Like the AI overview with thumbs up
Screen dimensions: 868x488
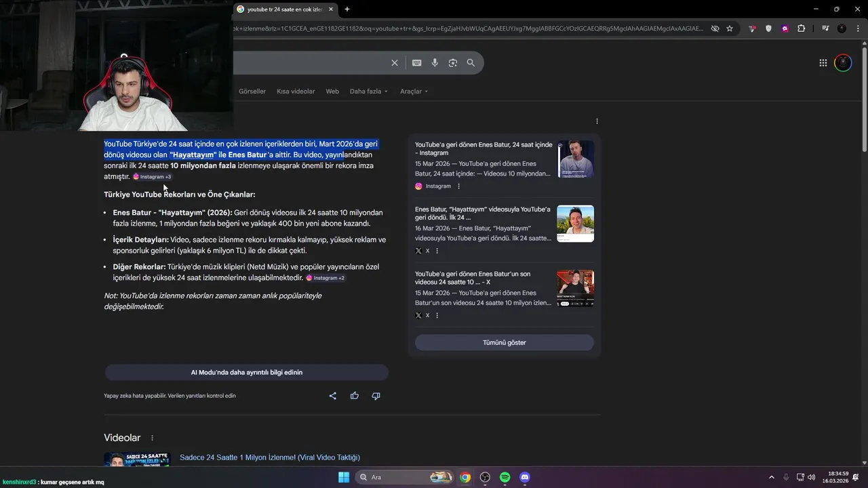coord(354,396)
